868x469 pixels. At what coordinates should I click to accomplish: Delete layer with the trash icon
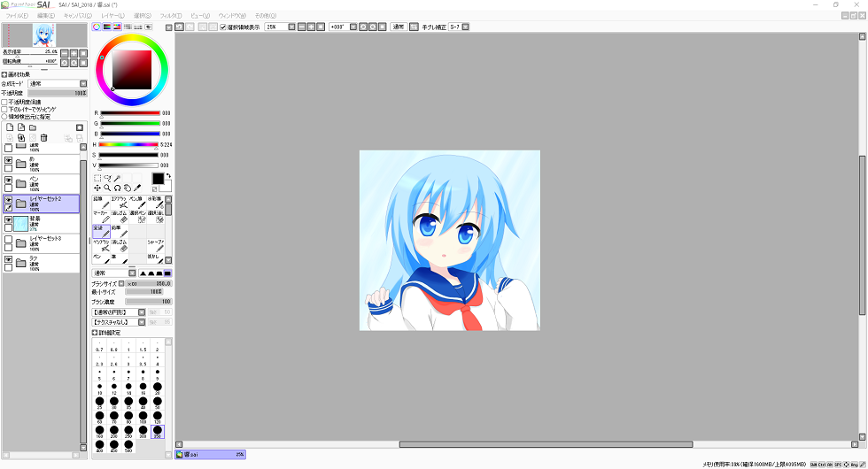click(43, 138)
